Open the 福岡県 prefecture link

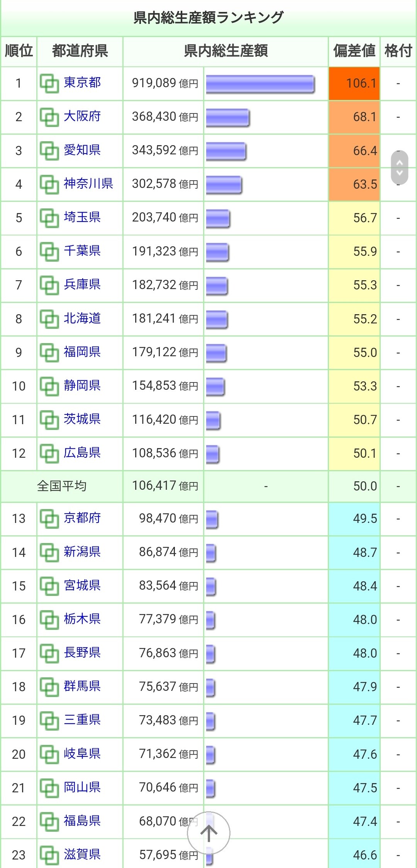pos(82,352)
